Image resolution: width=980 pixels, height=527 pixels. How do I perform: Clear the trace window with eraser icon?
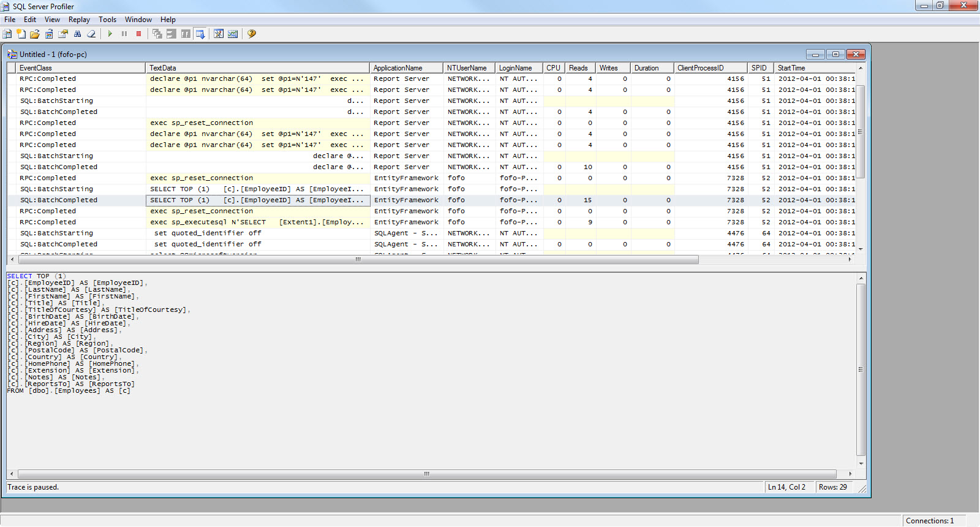pos(91,34)
